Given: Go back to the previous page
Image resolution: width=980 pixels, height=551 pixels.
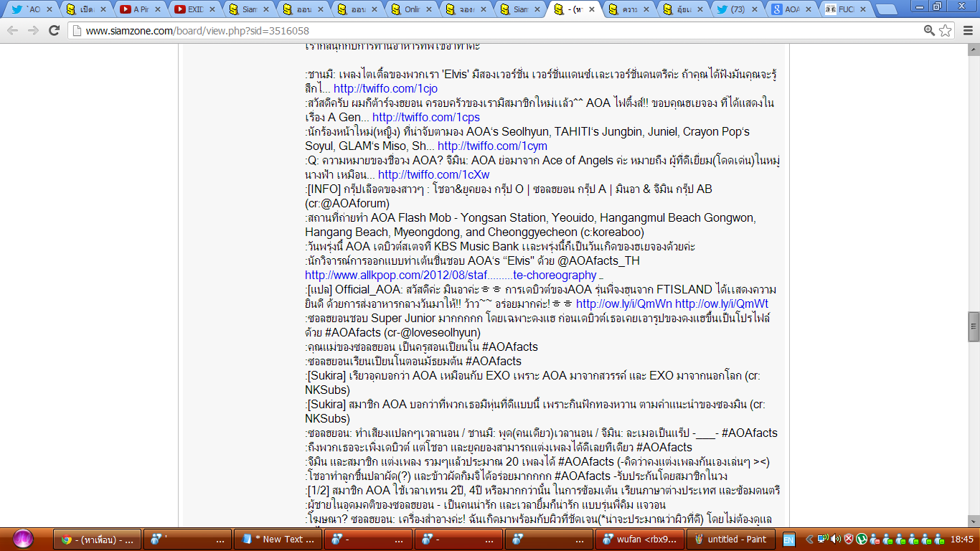Looking at the screenshot, I should pyautogui.click(x=13, y=31).
